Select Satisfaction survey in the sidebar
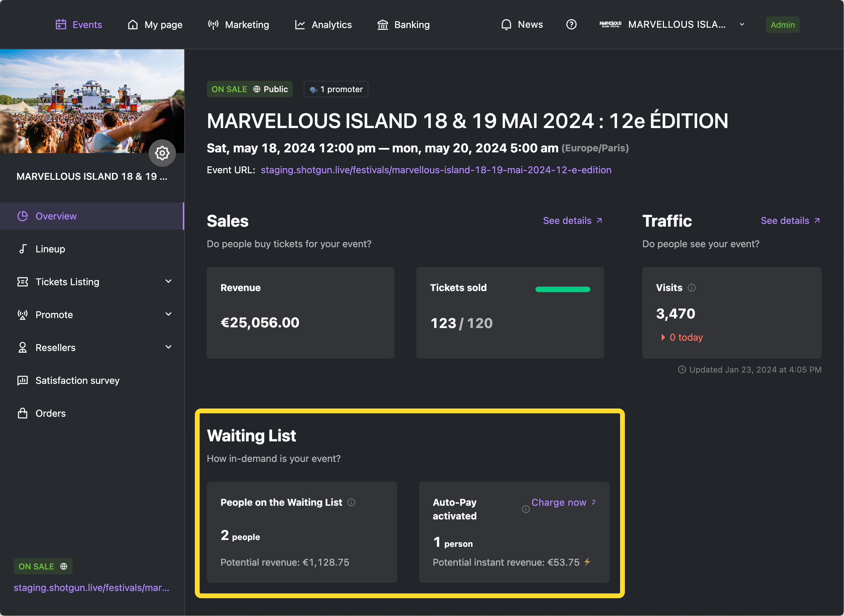 [x=92, y=380]
